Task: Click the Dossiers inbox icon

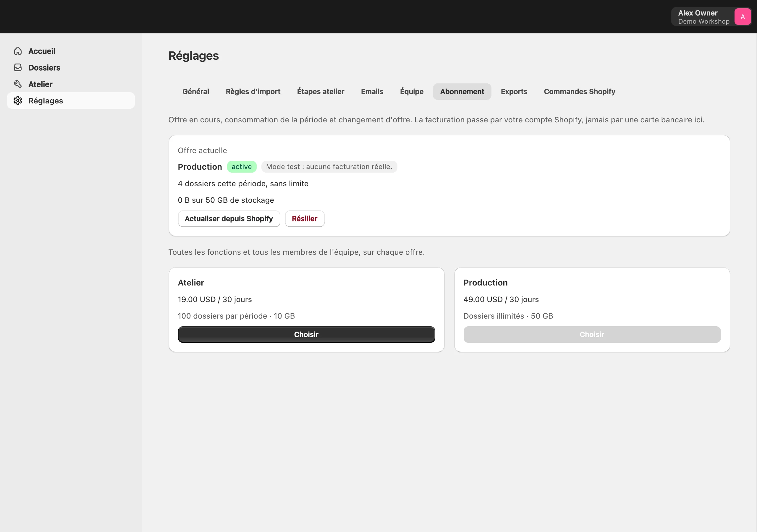Action: 18,68
